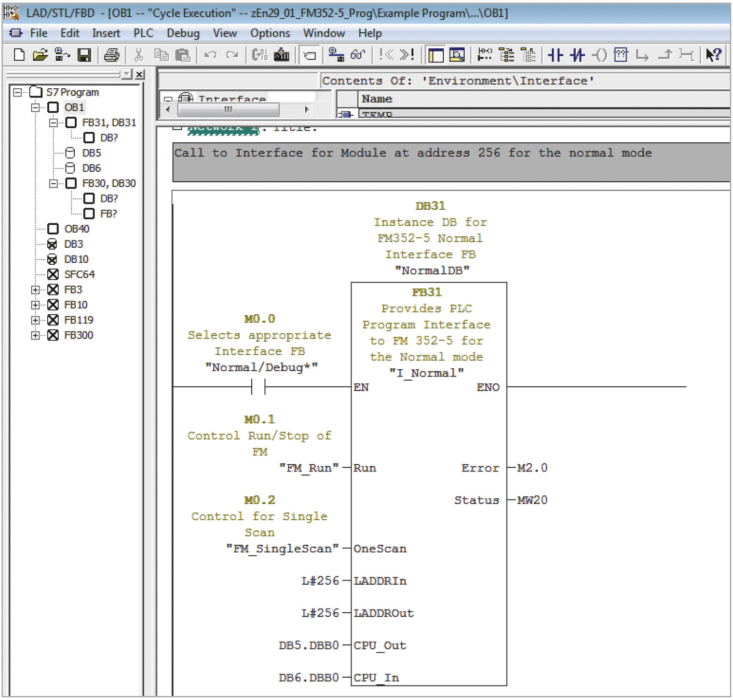Image resolution: width=733 pixels, height=700 pixels.
Task: Select the MW20 Status output operand
Action: pos(532,500)
